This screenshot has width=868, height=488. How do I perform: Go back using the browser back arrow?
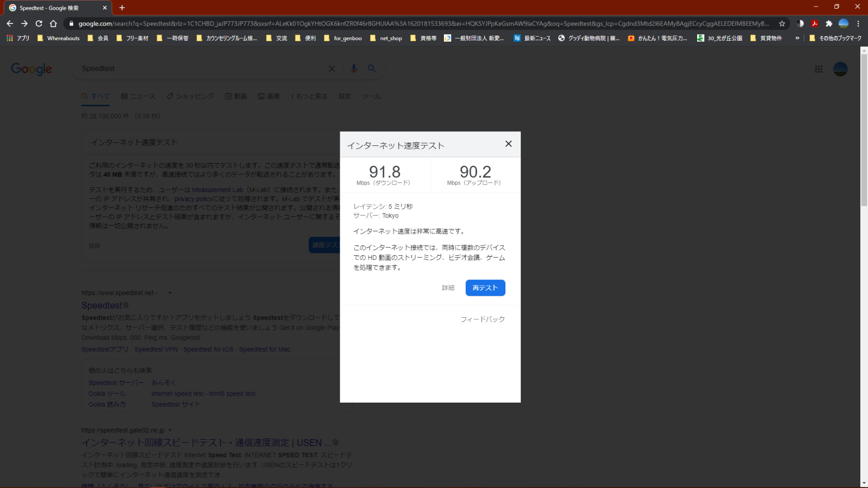pyautogui.click(x=10, y=23)
